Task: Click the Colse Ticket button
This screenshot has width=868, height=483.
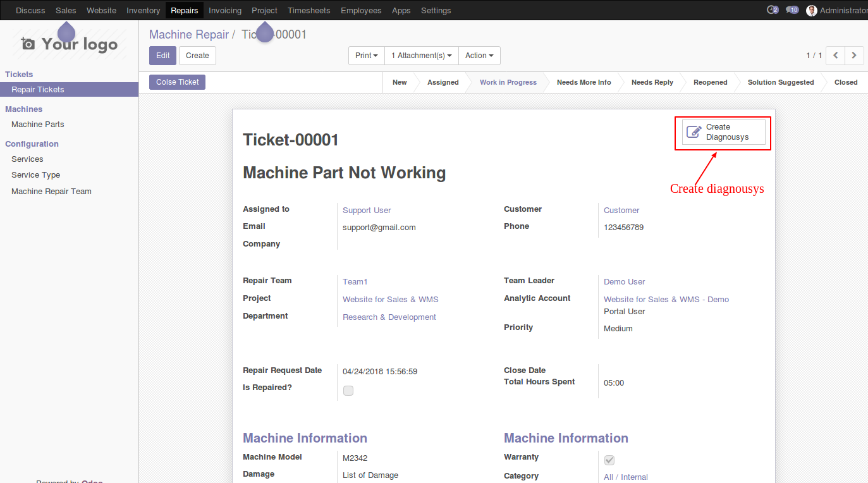Action: pyautogui.click(x=178, y=82)
